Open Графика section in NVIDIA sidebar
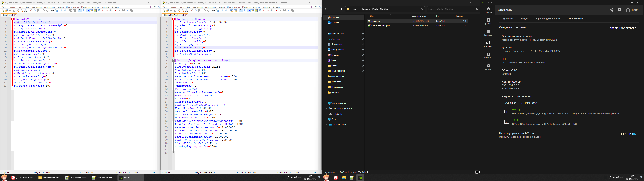This screenshot has height=181, width=644. (x=488, y=33)
